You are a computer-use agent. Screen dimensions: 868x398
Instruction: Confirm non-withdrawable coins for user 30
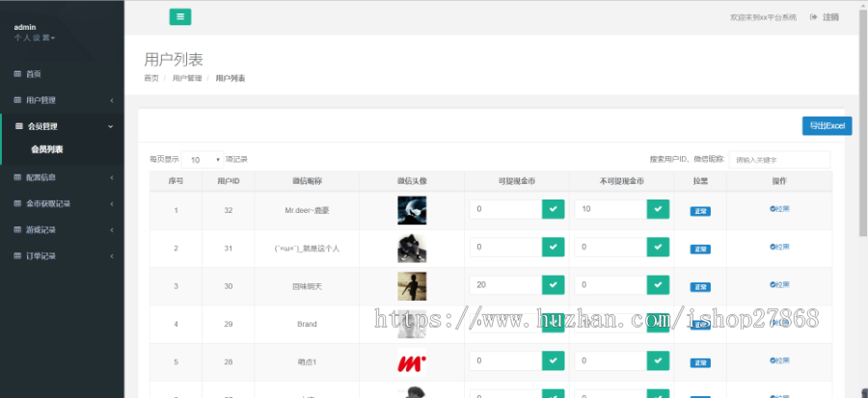658,284
